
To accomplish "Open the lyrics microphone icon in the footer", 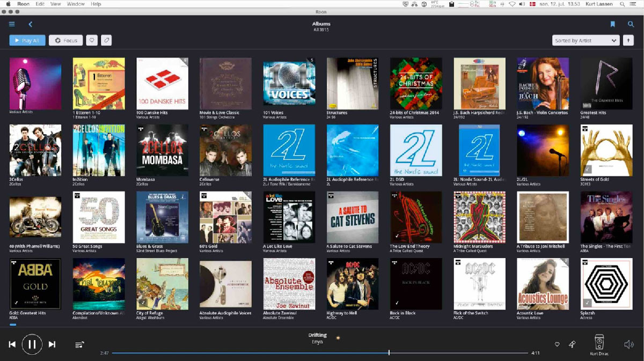I will click(573, 344).
